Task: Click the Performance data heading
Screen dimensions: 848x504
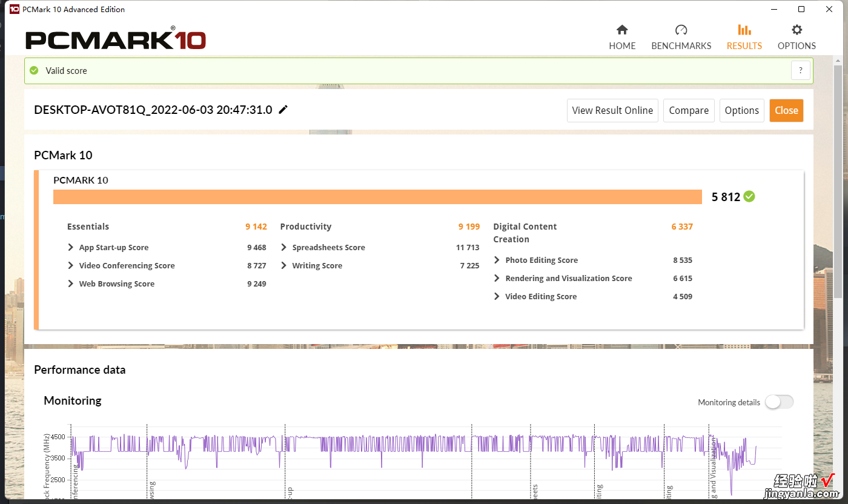Action: coord(80,370)
